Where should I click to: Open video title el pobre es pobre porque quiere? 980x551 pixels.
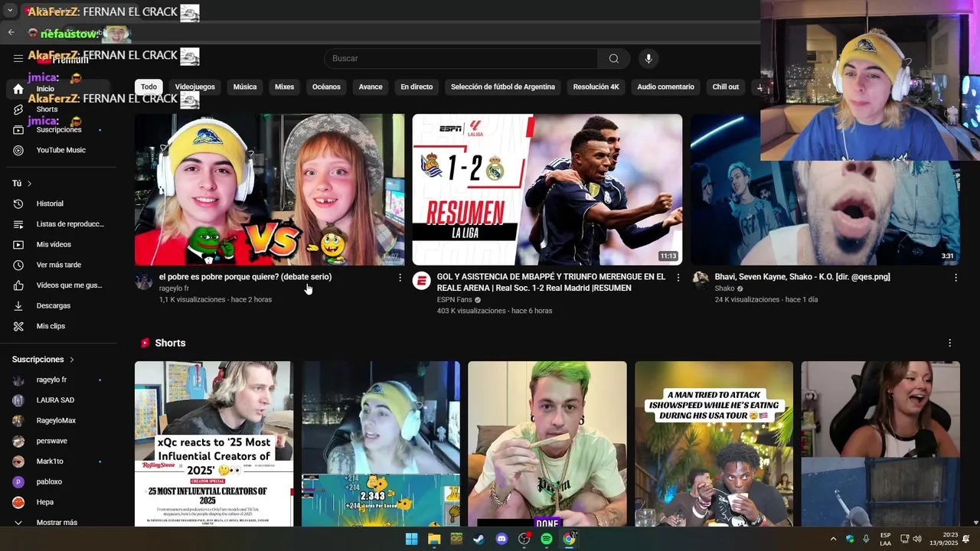point(245,277)
